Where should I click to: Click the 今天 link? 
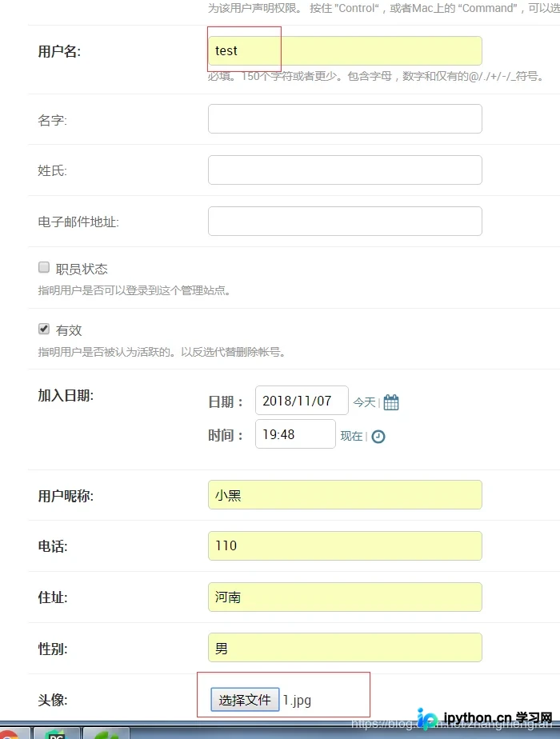364,402
